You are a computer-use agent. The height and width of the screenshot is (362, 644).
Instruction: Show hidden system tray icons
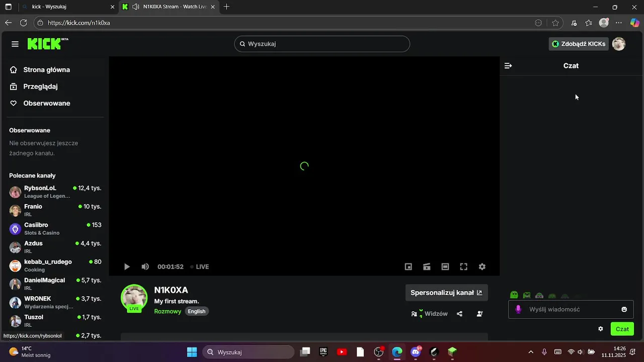coord(531,352)
